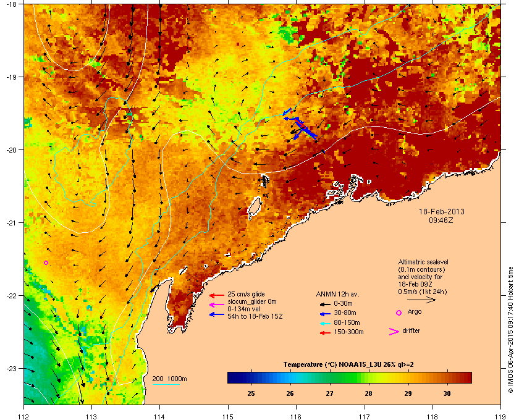Click the magenta slocum_glider arrow in legend
The width and height of the screenshot is (519, 420).
coord(217,305)
